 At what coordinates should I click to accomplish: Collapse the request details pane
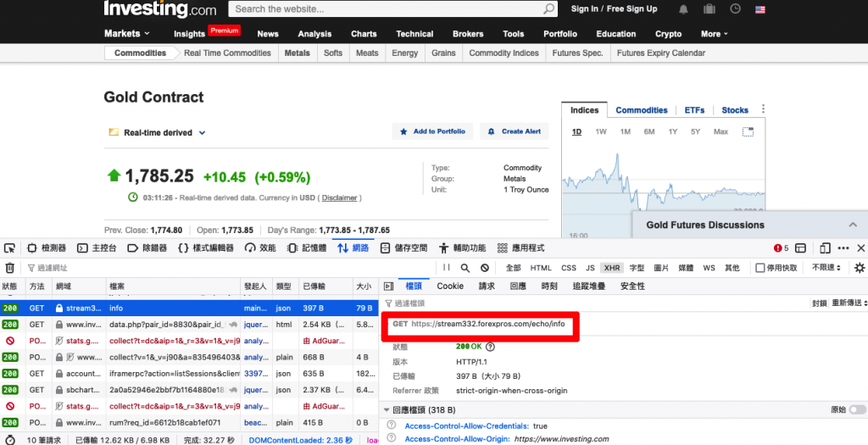[388, 286]
